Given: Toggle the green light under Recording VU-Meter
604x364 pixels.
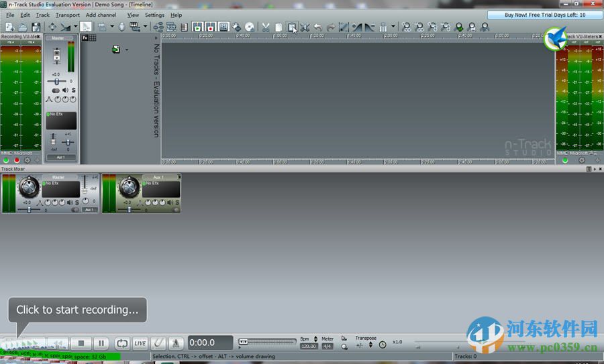Looking at the screenshot, I should (x=6, y=160).
